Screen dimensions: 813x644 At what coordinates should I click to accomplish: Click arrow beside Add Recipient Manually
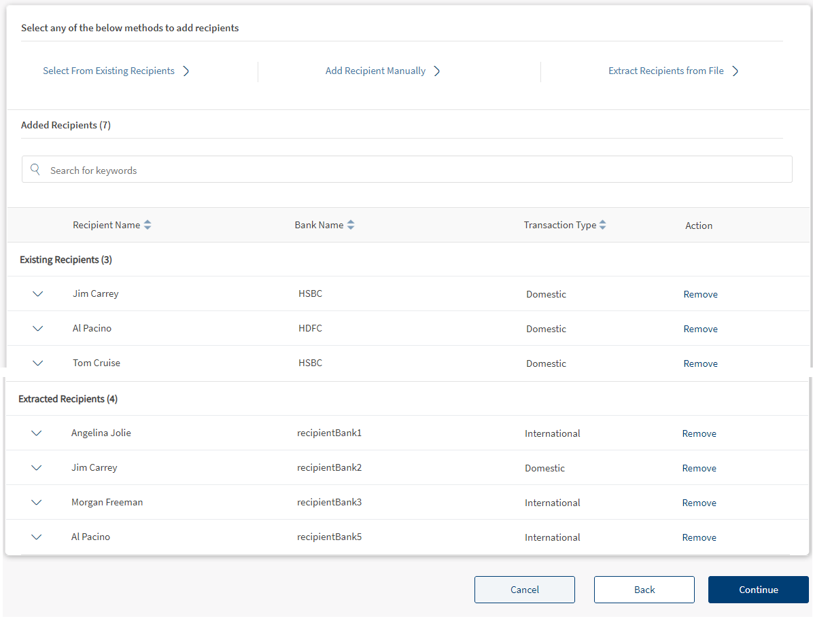point(437,71)
